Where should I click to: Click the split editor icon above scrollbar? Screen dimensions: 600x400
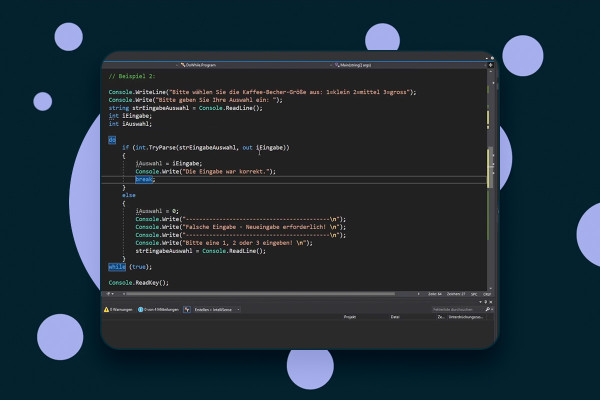click(491, 65)
